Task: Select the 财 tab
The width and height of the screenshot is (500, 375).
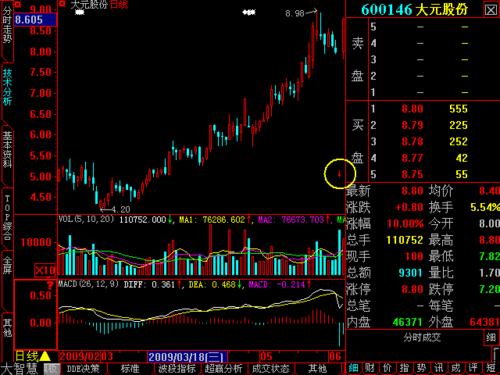Action: click(x=369, y=368)
